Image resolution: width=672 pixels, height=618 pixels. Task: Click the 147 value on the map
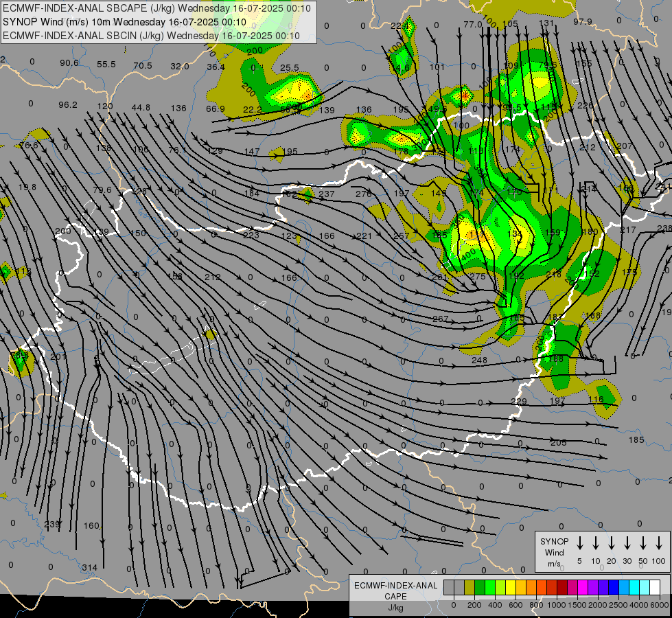tap(252, 151)
